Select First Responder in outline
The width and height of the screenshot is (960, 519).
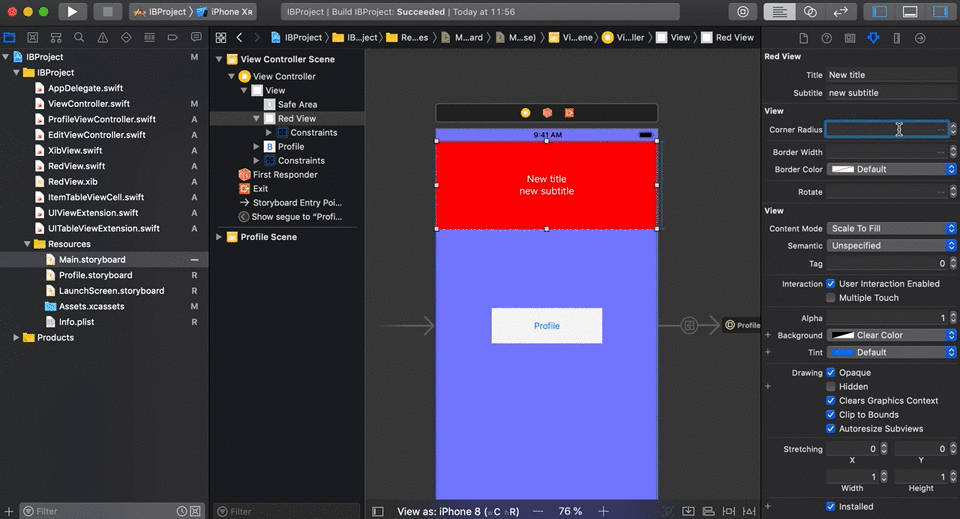coord(285,174)
